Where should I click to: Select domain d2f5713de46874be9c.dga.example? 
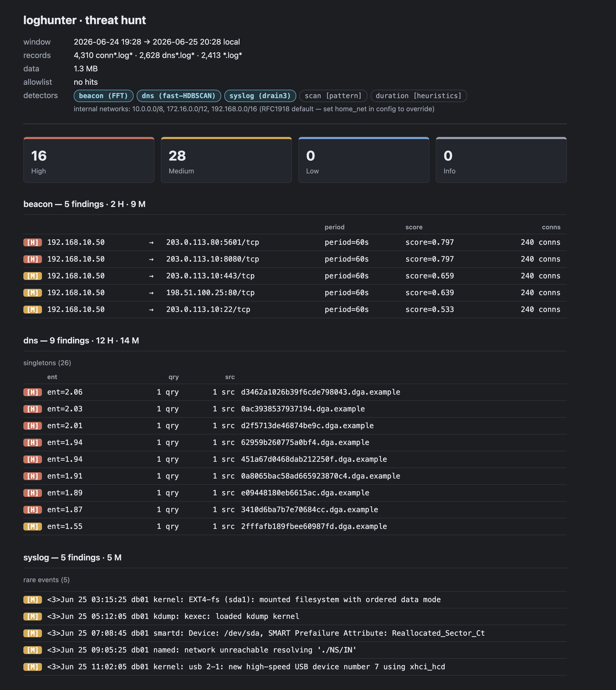click(x=307, y=426)
